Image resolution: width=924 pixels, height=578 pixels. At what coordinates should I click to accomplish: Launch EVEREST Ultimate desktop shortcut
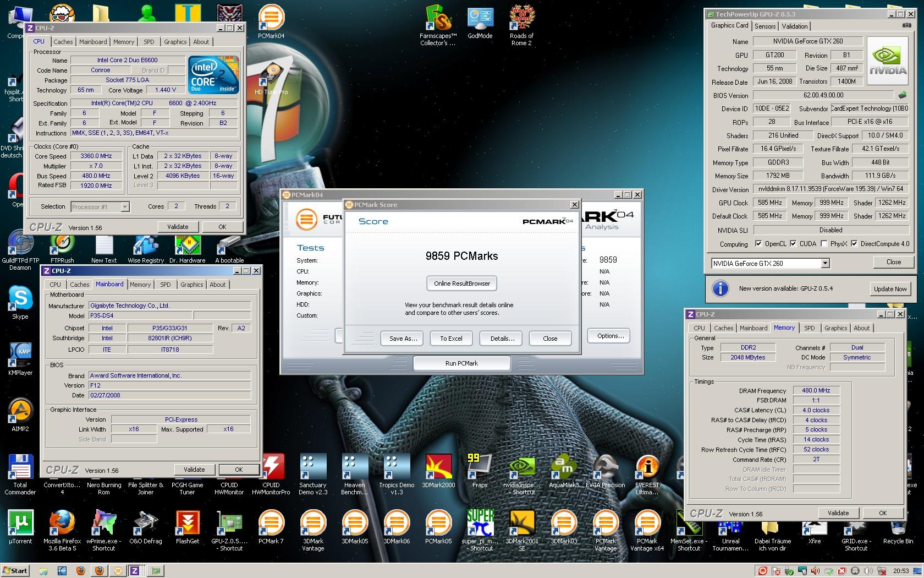647,474
